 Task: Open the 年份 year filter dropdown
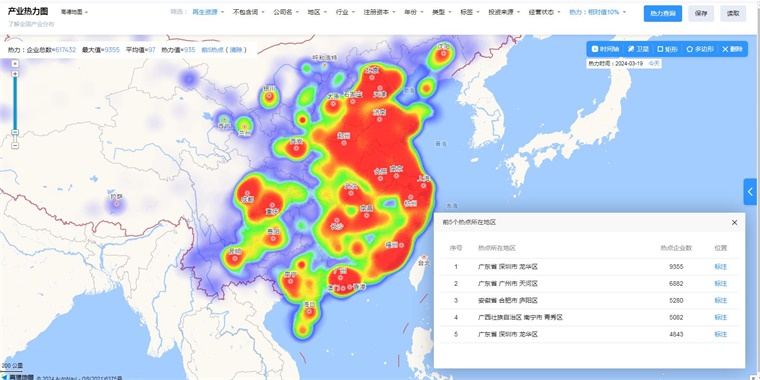coord(413,12)
